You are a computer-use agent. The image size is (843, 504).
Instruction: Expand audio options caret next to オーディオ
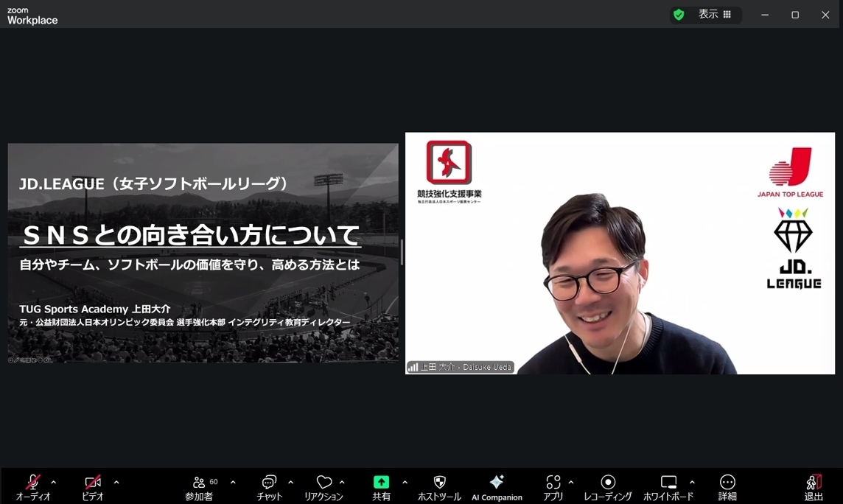click(53, 483)
